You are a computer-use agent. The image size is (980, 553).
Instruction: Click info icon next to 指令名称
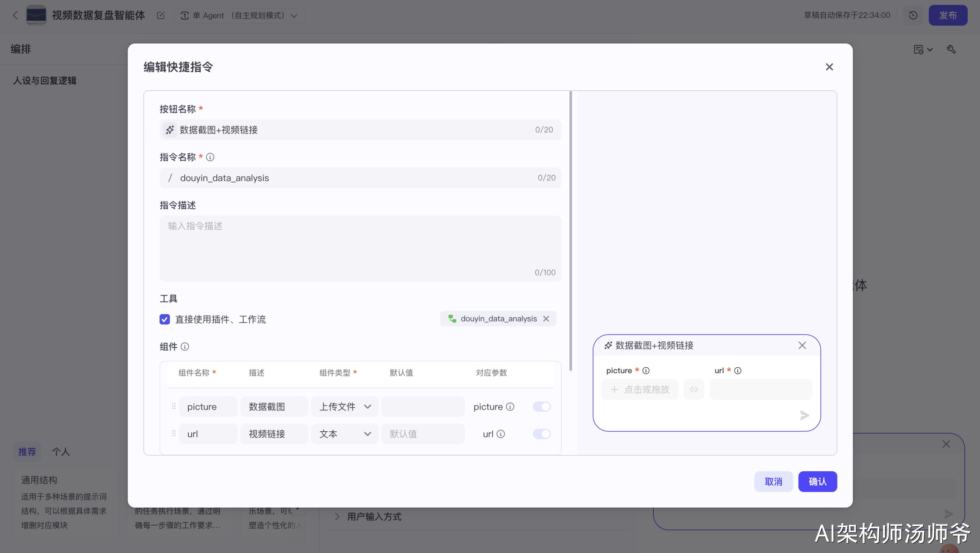click(210, 157)
